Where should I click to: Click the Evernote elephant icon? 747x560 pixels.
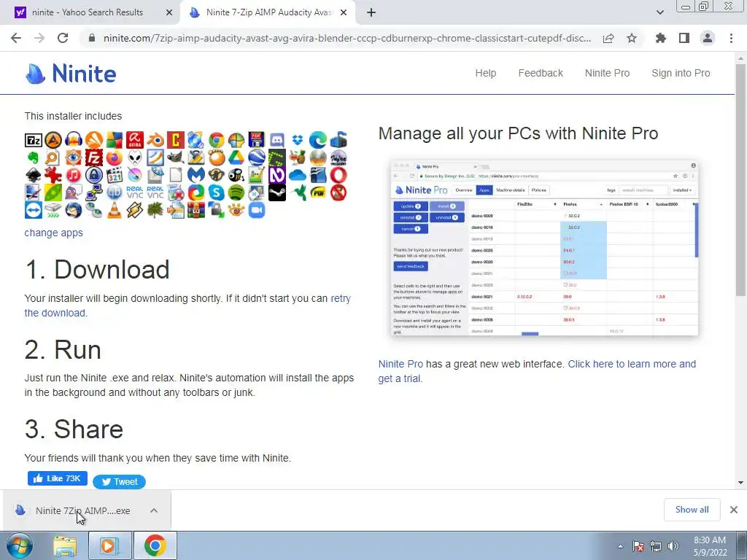(34, 157)
